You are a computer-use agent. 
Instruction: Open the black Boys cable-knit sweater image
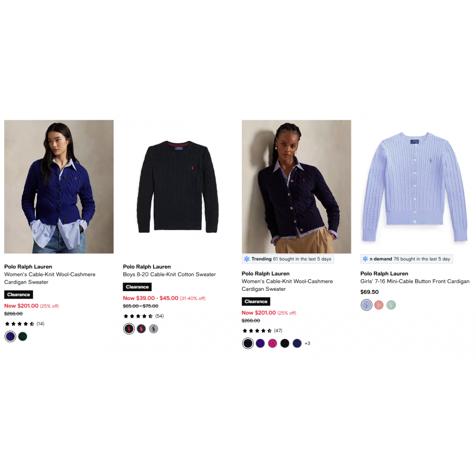177,187
